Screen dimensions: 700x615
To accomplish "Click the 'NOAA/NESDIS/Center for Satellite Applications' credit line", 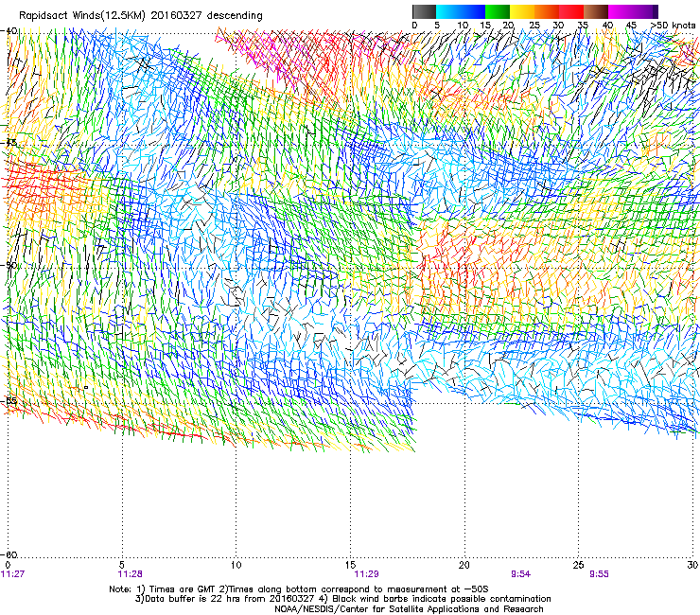I will point(377,608).
